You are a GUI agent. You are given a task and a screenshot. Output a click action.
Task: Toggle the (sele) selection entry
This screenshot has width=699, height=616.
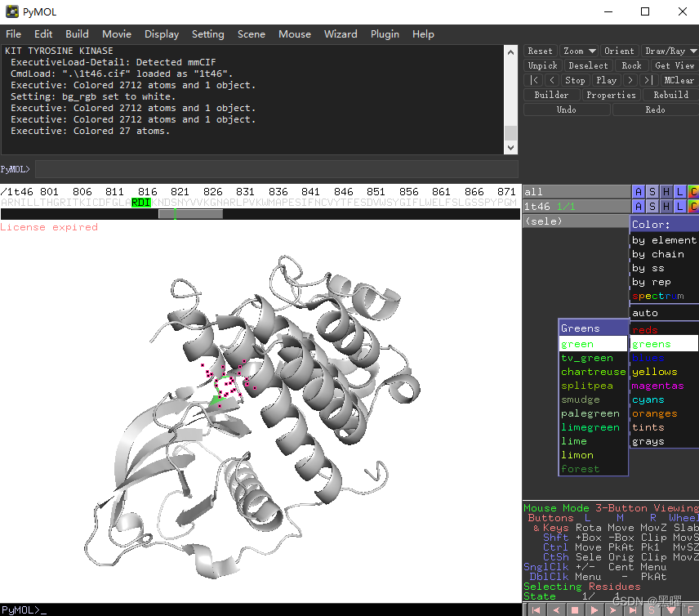coord(576,221)
